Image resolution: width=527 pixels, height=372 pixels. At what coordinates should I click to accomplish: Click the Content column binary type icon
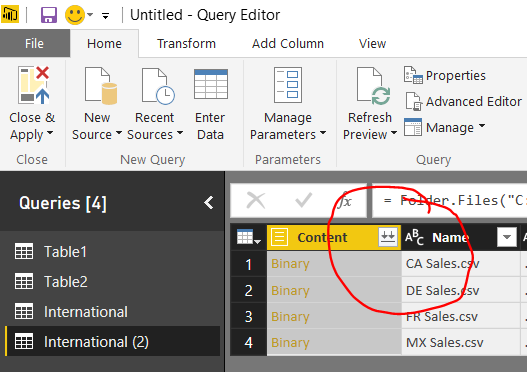coord(279,237)
